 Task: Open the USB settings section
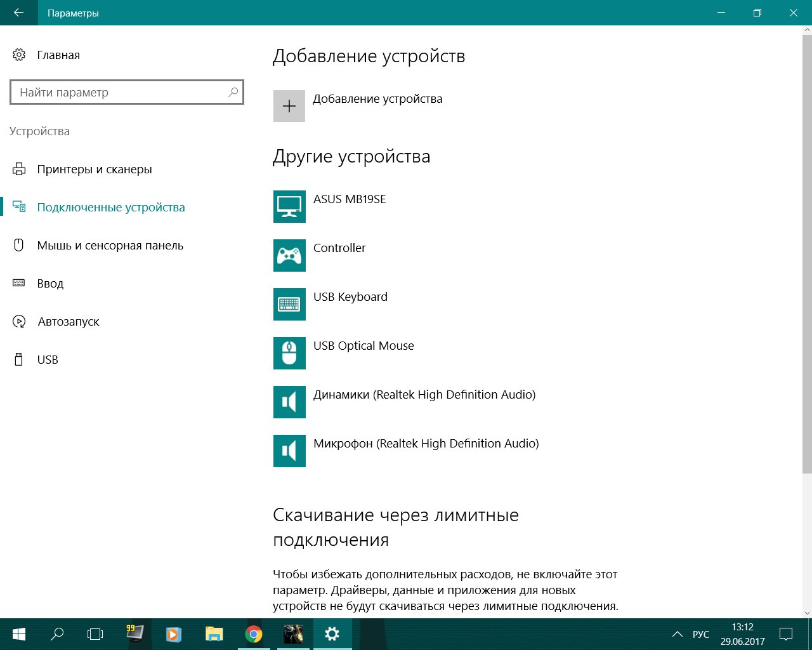[48, 360]
